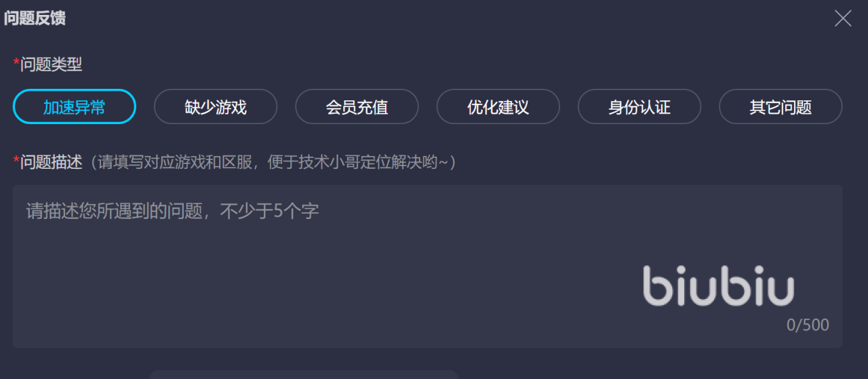Image resolution: width=868 pixels, height=379 pixels.
Task: Click the biubiu logo watermark
Action: click(718, 285)
